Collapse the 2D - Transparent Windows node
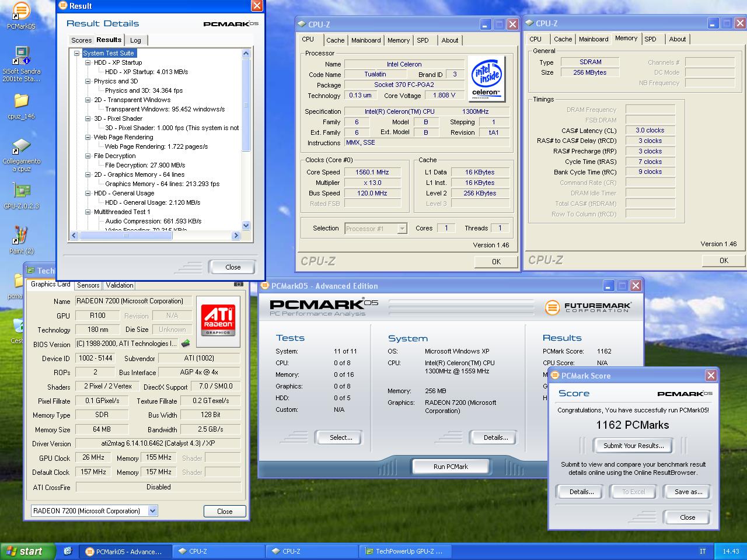 [88, 100]
